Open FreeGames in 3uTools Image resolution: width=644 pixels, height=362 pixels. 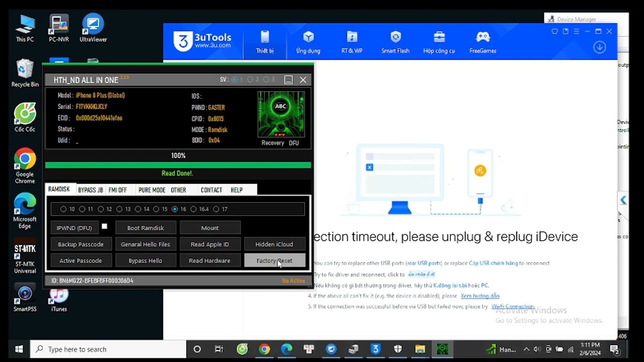tap(482, 42)
